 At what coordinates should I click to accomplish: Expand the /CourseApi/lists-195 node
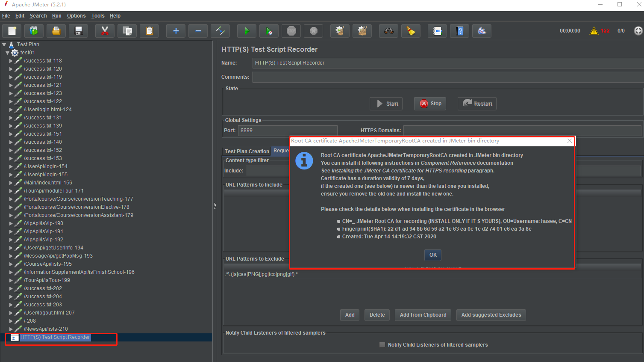pos(11,264)
